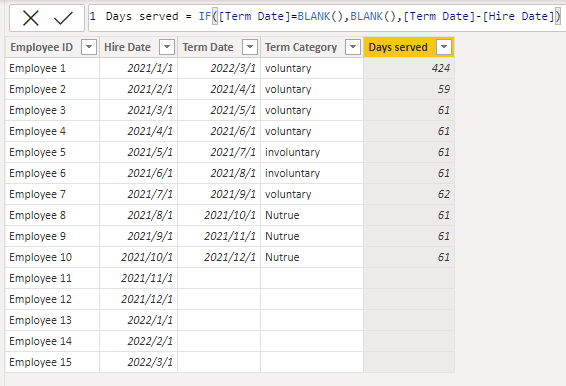
Task: Commit the formula with the checkmark icon
Action: click(63, 18)
